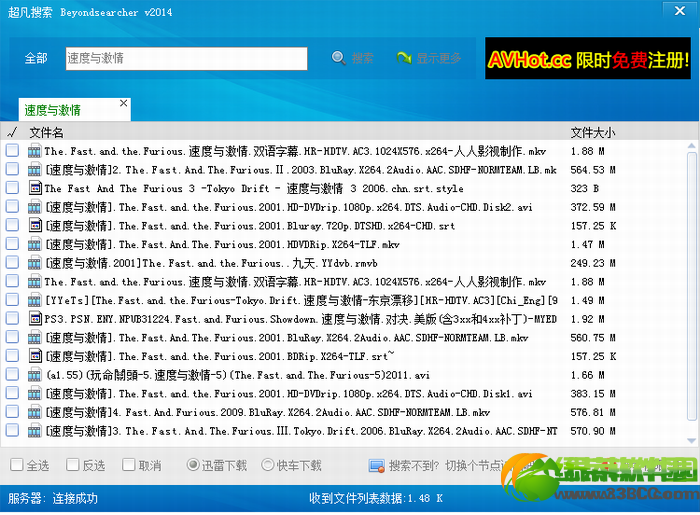Click the video icon of the Disk2.avi row
Image resolution: width=700 pixels, height=515 pixels.
(x=34, y=207)
